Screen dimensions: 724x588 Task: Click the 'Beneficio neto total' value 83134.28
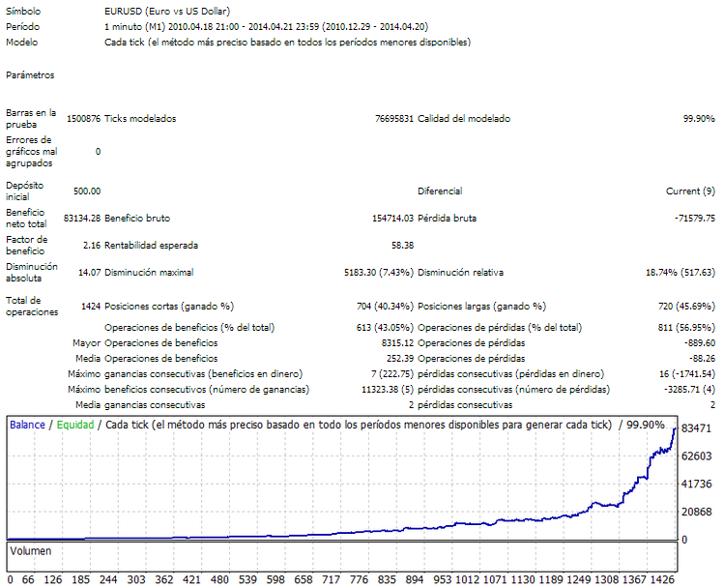pyautogui.click(x=81, y=219)
